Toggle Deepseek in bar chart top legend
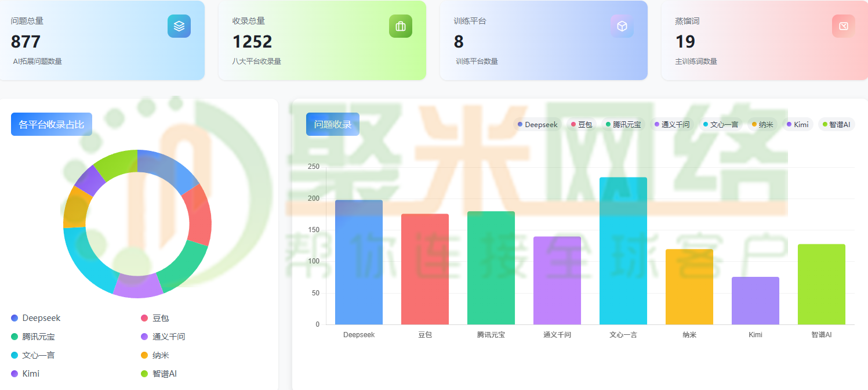Screen dimensions: 868x390 point(537,124)
